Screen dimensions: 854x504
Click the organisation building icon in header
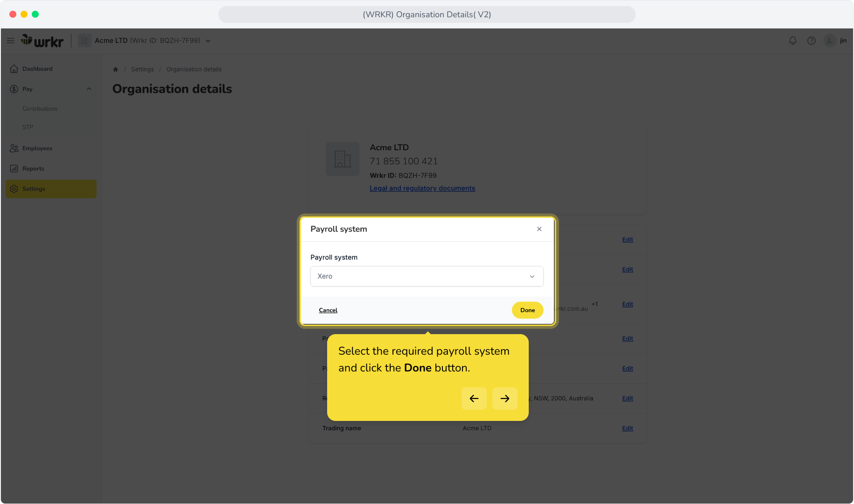tap(84, 41)
